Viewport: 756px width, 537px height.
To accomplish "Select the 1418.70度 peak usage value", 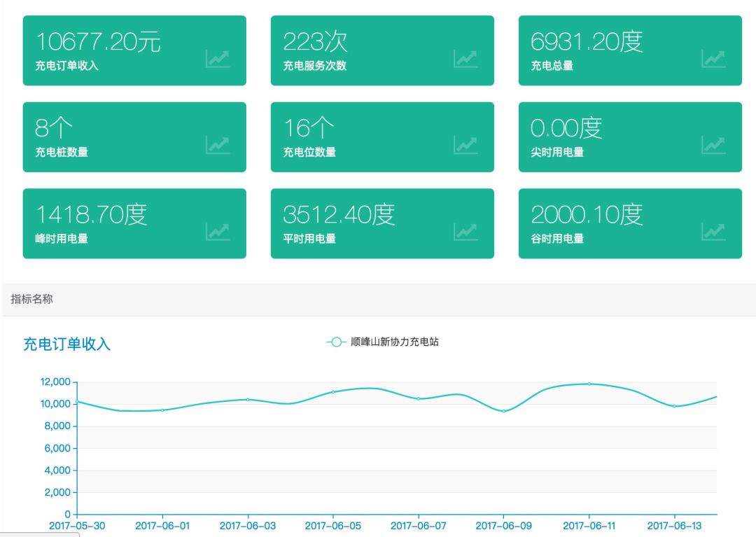I will (x=91, y=214).
